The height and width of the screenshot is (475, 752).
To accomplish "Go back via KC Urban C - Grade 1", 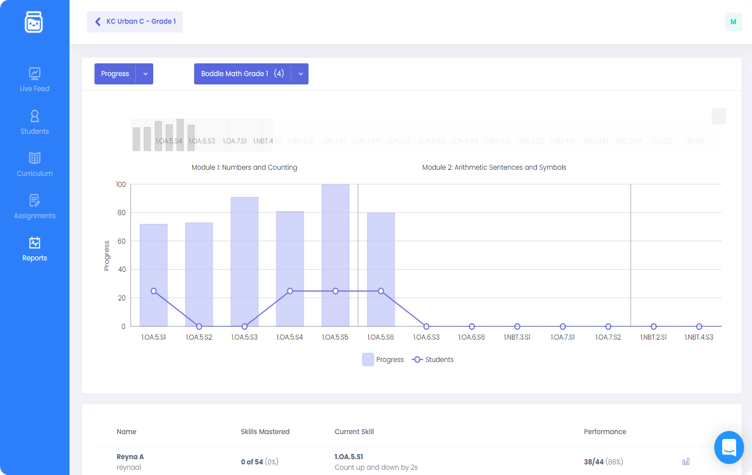I will click(135, 21).
